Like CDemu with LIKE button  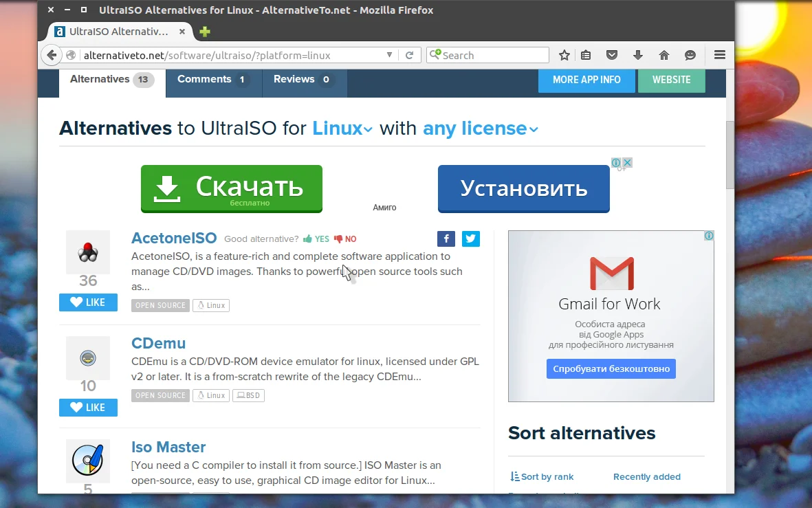pos(88,408)
